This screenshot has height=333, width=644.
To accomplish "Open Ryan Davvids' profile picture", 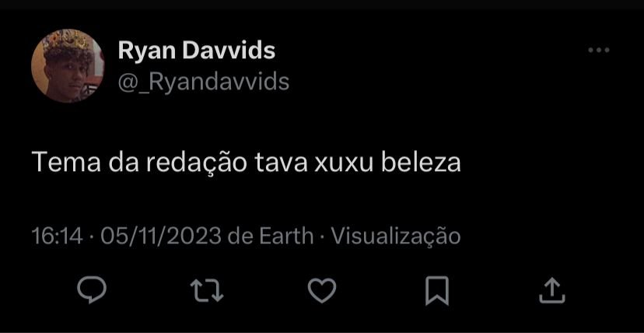I will pyautogui.click(x=68, y=65).
